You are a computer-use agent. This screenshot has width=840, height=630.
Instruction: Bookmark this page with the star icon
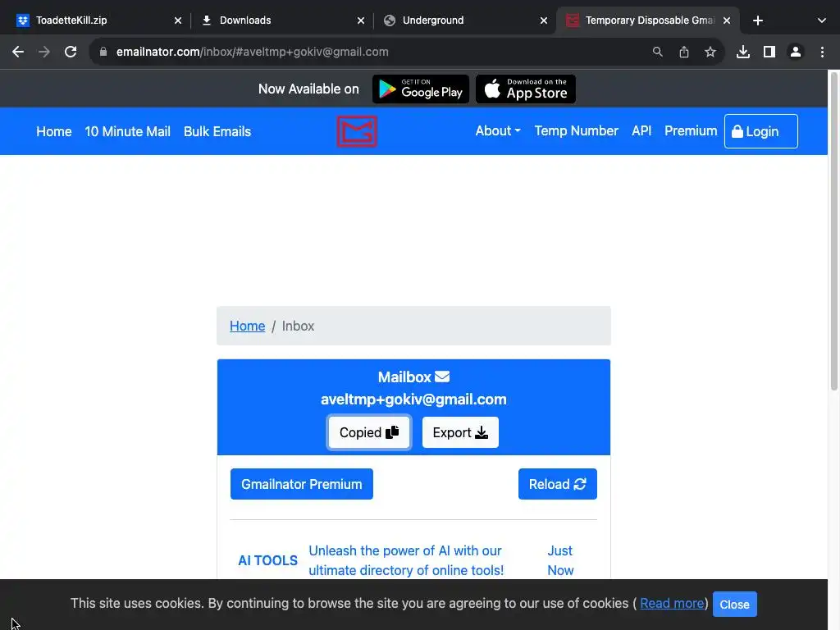coord(710,52)
